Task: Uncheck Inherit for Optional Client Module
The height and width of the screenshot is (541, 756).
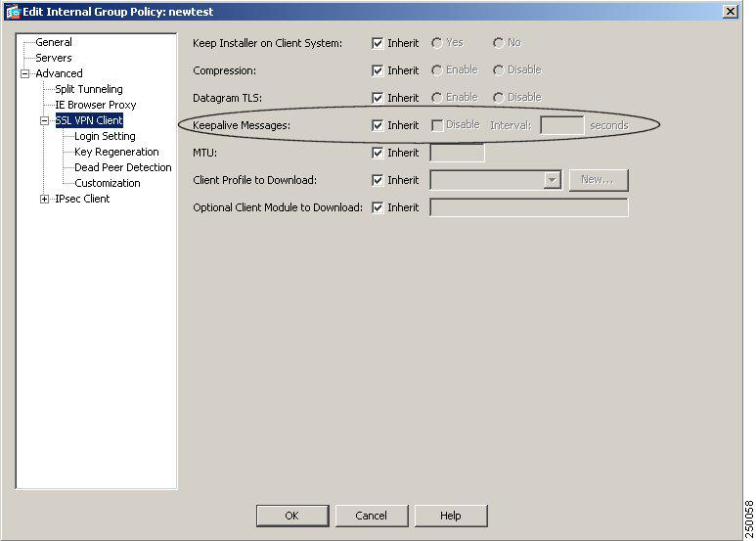Action: click(x=378, y=207)
